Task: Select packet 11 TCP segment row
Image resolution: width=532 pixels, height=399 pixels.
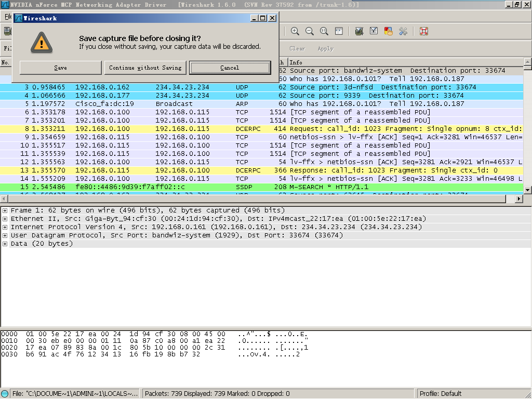Action: coord(262,154)
